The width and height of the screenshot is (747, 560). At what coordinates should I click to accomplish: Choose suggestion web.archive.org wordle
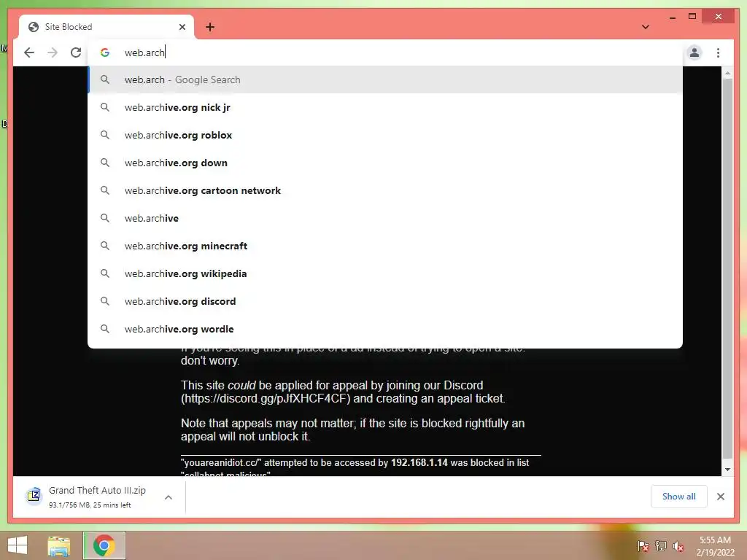[x=385, y=329]
